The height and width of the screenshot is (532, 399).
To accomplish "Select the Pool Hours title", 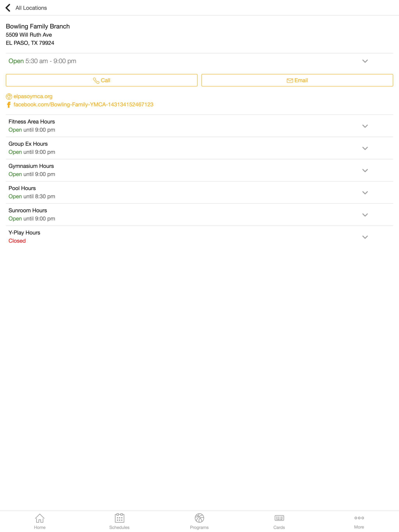I will coord(22,188).
